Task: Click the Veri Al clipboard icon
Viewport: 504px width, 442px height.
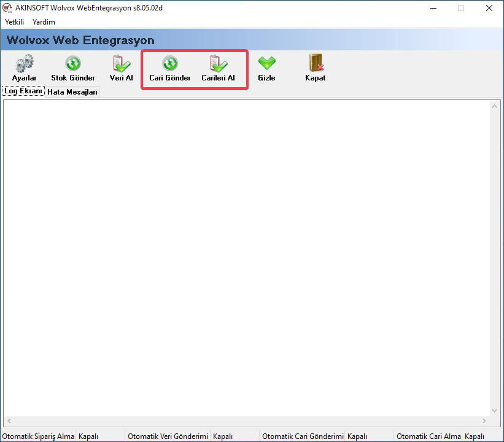Action: click(122, 63)
